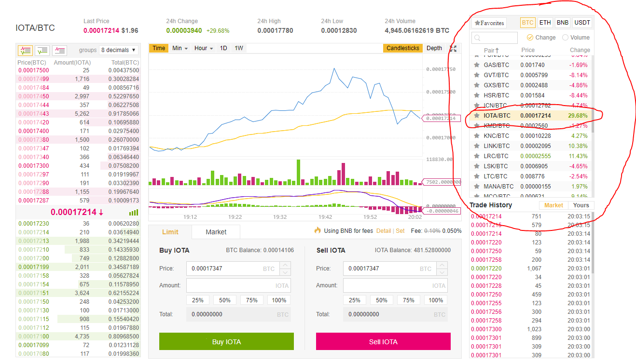Click the green Buy IOTA button
Image resolution: width=636 pixels, height=364 pixels.
pyautogui.click(x=226, y=341)
